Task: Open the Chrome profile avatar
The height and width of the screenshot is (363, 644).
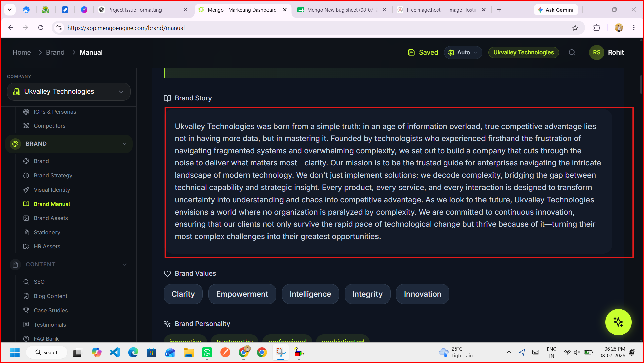Action: click(x=619, y=28)
